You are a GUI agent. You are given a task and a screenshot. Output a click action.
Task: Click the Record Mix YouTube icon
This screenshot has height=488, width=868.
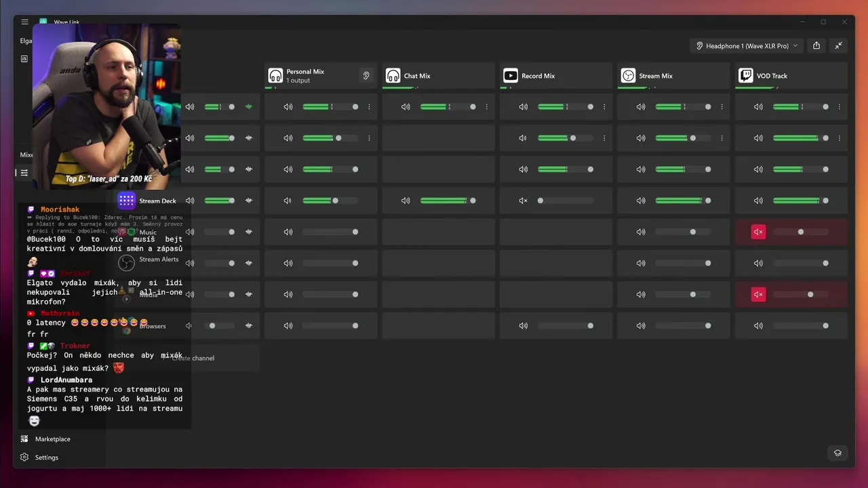(511, 75)
